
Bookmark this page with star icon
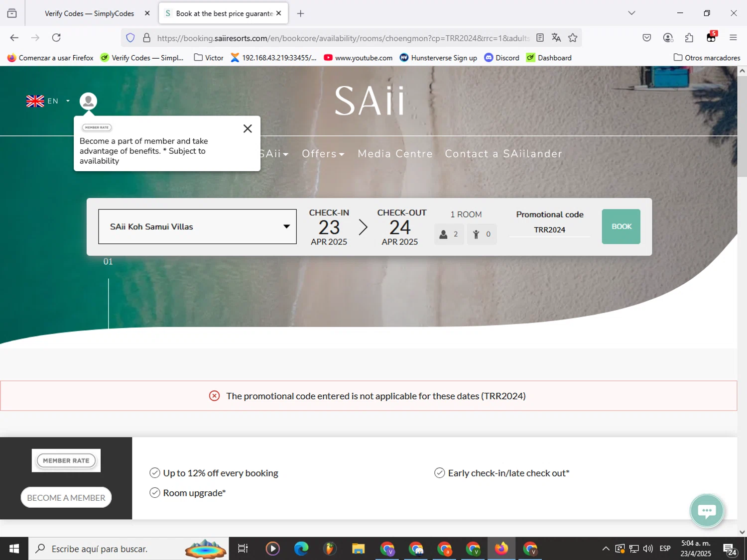573,38
